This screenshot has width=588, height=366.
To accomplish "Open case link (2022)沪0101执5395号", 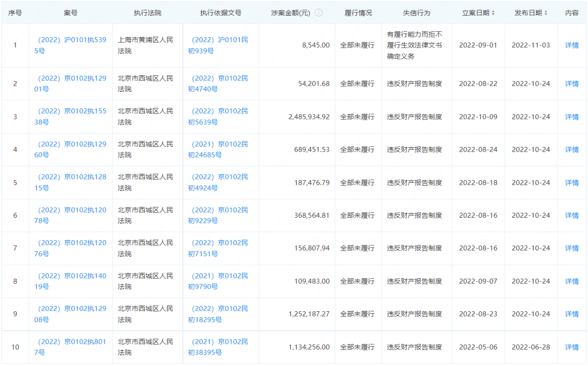I will [70, 45].
